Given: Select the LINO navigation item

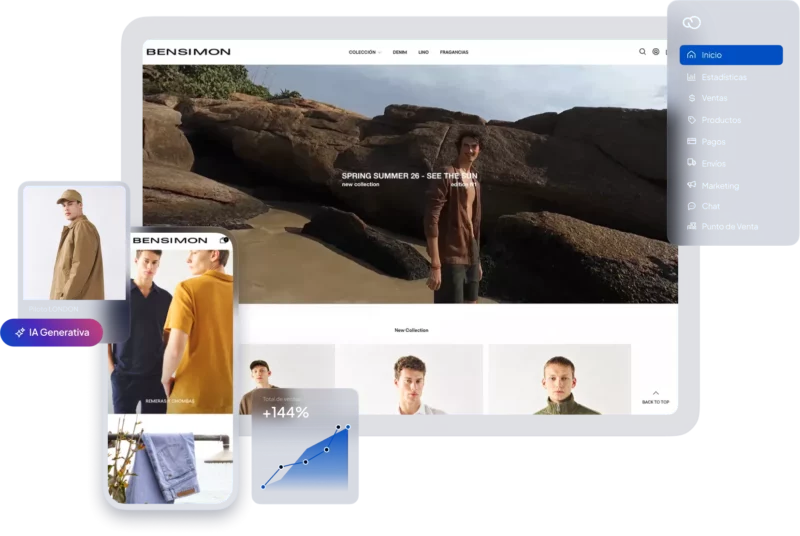Looking at the screenshot, I should pos(423,52).
